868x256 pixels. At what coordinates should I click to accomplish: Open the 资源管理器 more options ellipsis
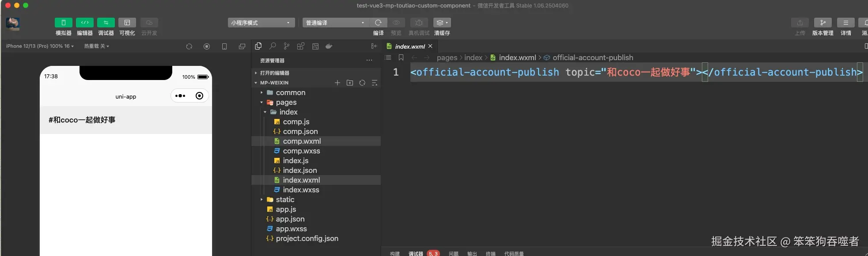point(369,61)
